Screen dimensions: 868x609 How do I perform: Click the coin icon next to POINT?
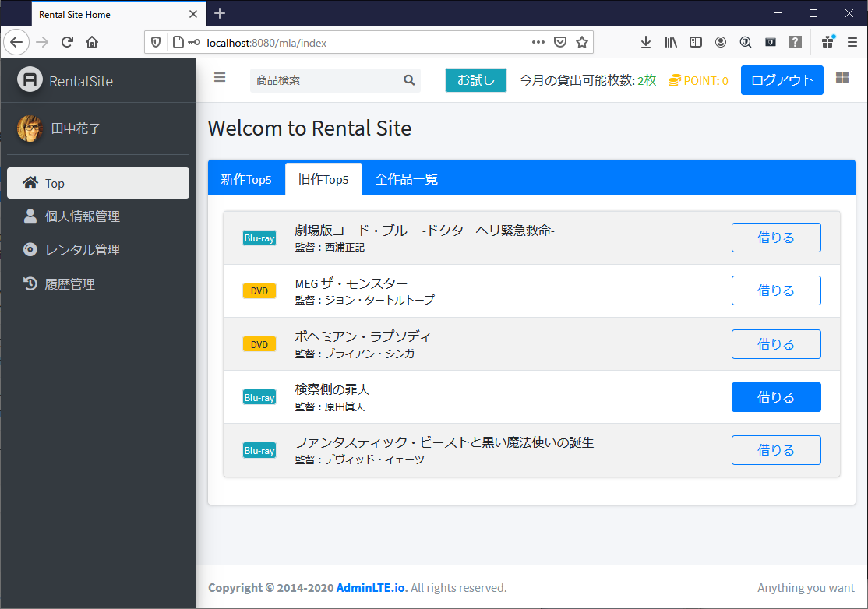(x=674, y=79)
